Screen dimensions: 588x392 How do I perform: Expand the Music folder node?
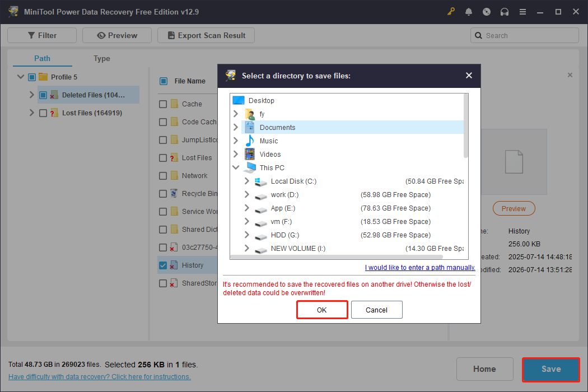click(236, 141)
